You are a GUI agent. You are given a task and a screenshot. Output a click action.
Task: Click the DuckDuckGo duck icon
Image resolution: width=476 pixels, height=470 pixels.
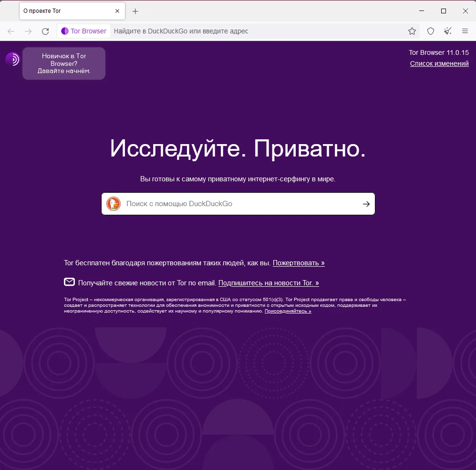pos(114,204)
